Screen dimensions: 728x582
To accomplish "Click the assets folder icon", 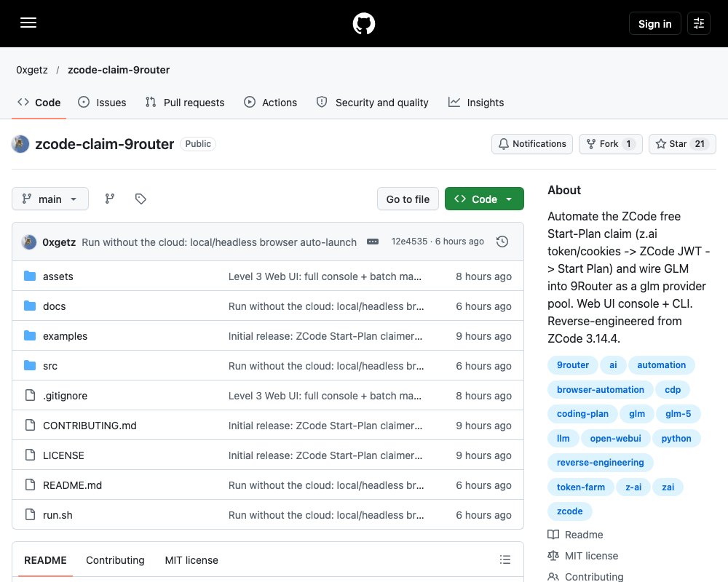I will tap(30, 276).
